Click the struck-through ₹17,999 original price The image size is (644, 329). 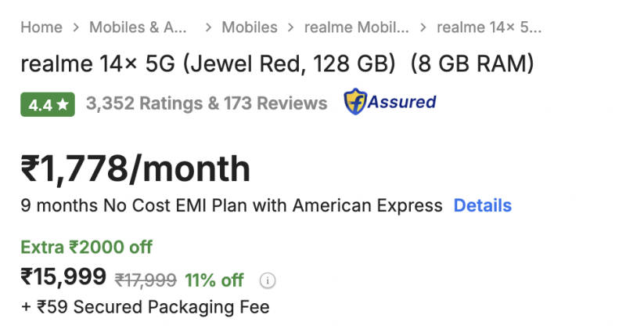[145, 280]
